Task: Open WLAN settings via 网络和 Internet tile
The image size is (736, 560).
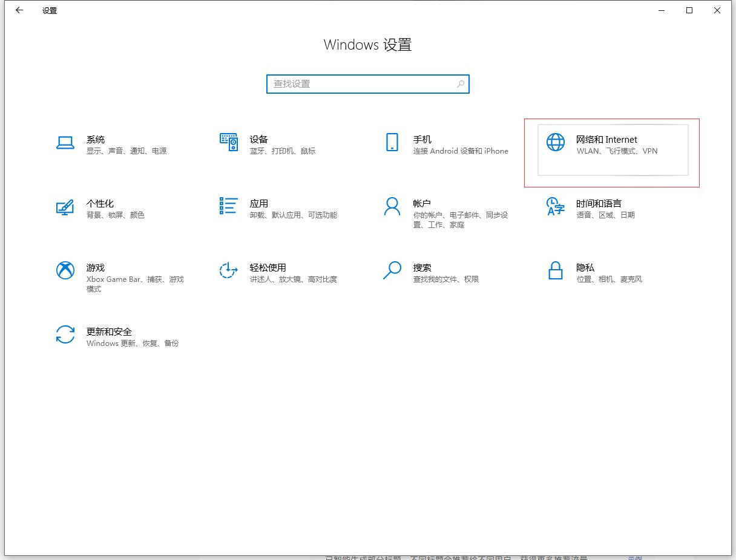Action: (606, 145)
